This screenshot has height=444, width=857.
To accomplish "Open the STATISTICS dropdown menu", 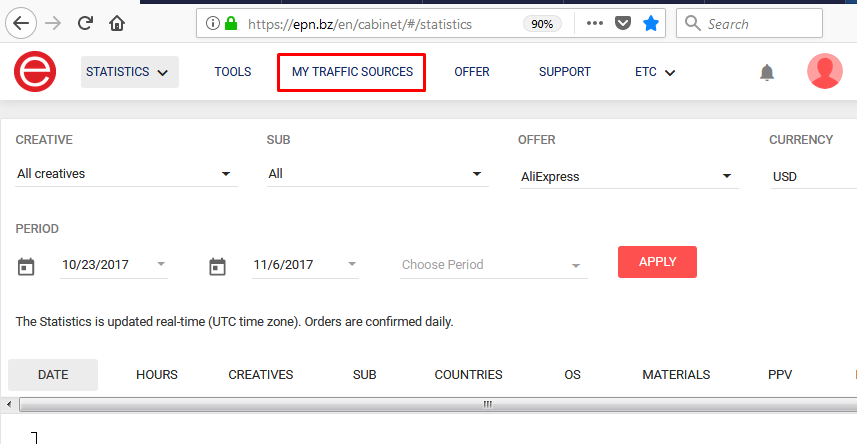I will point(130,72).
